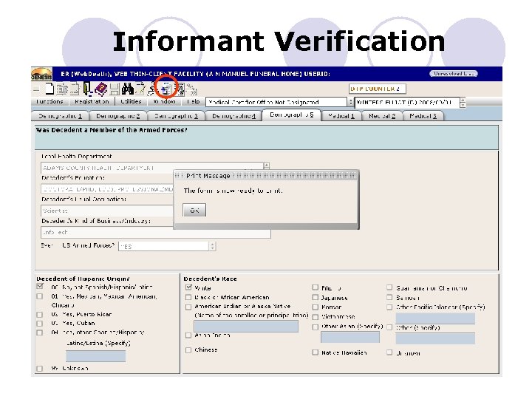The image size is (532, 399).
Task: Click the tribe name text field
Action: [246, 326]
